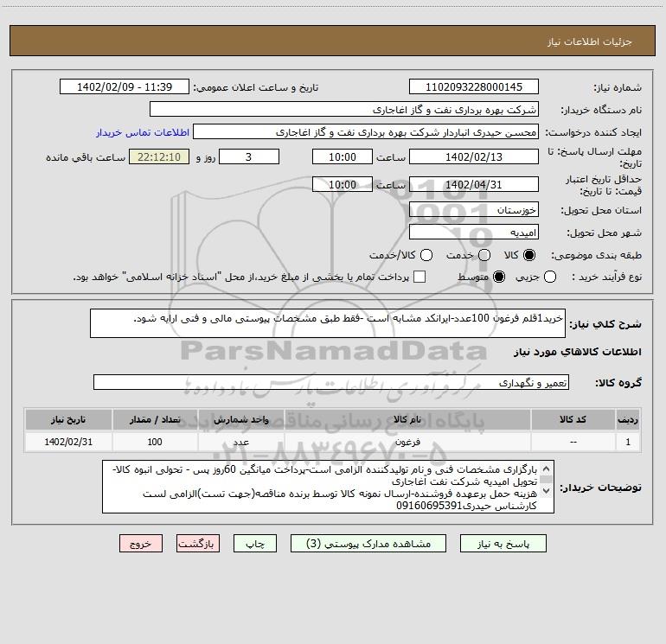The height and width of the screenshot is (644, 666).
Task: Select the خدمت radio button
Action: [484, 255]
